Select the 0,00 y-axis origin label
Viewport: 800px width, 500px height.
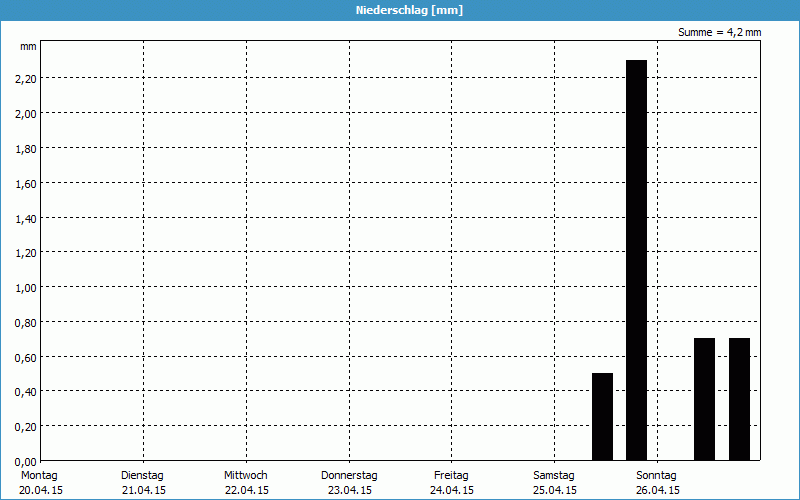point(26,461)
